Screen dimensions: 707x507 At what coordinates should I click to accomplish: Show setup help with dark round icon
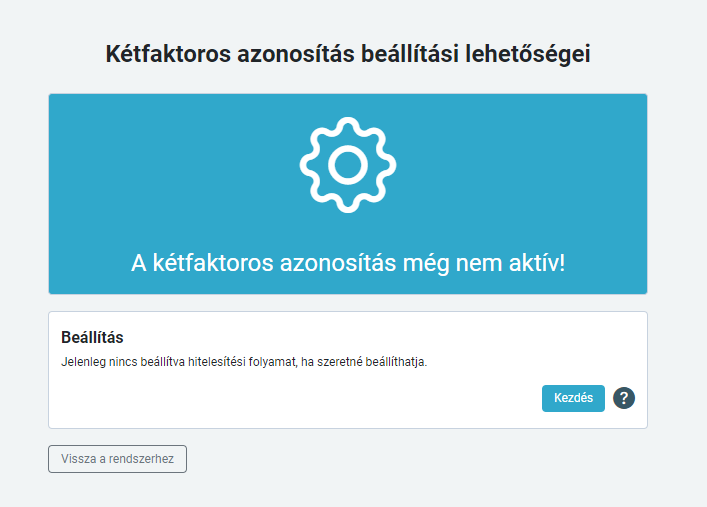point(624,398)
